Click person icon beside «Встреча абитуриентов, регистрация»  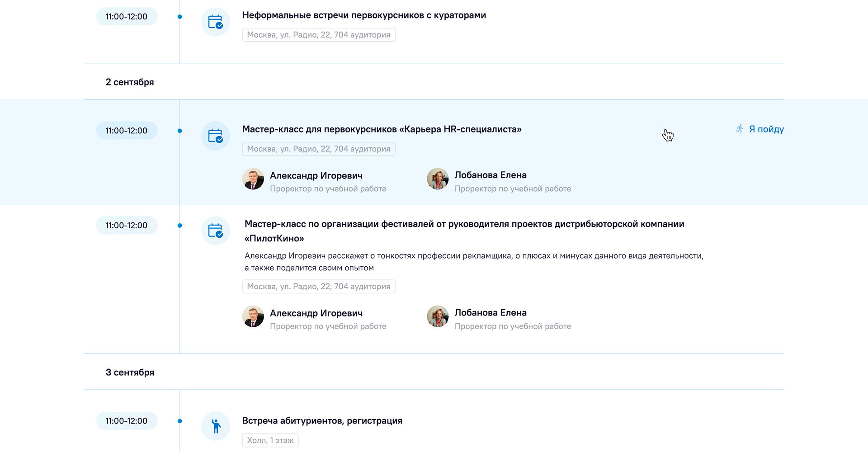click(x=216, y=426)
